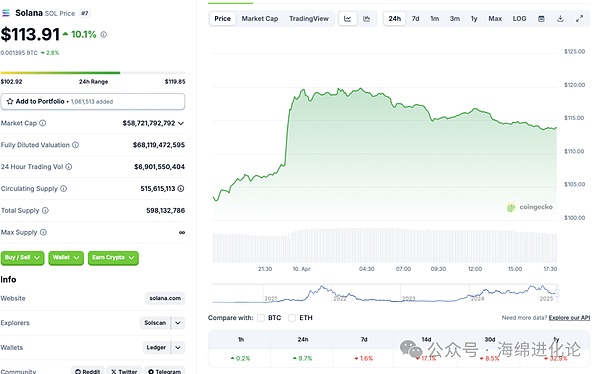This screenshot has height=374, width=600.
Task: Download chart data icon
Action: point(560,19)
